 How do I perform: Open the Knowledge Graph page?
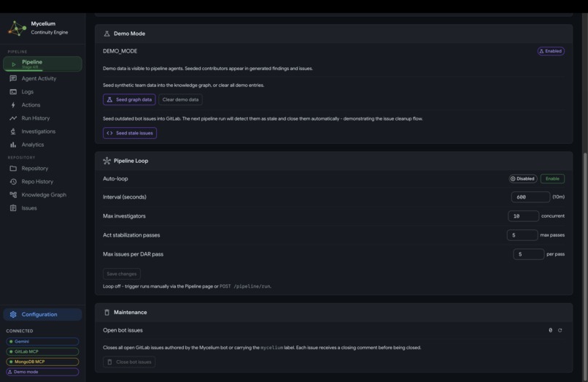pos(44,194)
